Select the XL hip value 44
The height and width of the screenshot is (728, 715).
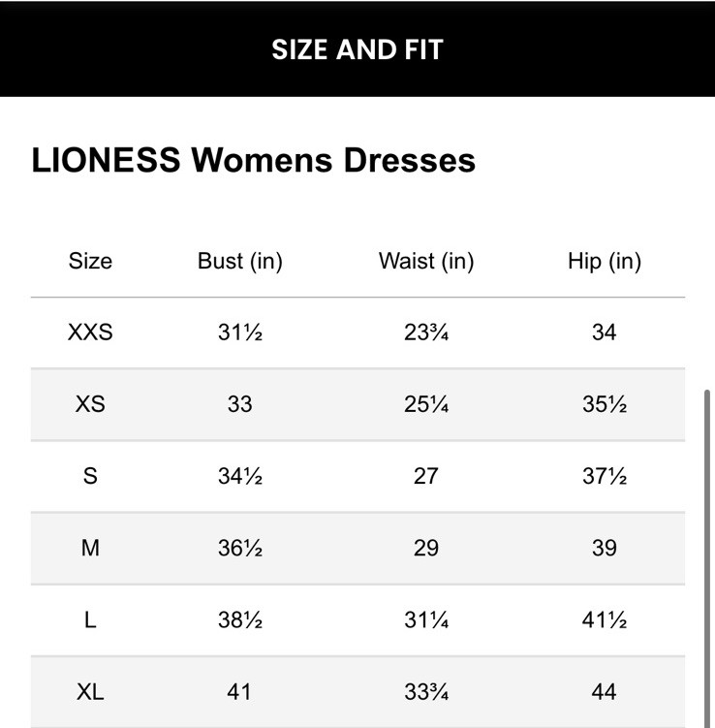coord(604,692)
